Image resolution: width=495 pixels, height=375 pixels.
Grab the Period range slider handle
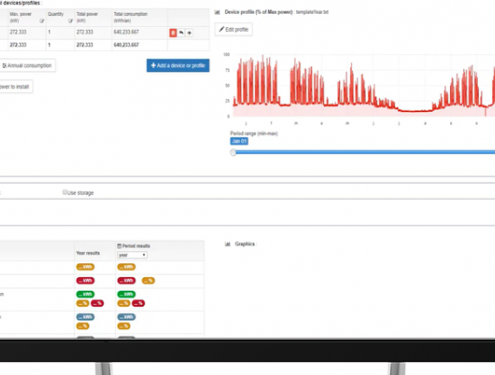coord(233,152)
